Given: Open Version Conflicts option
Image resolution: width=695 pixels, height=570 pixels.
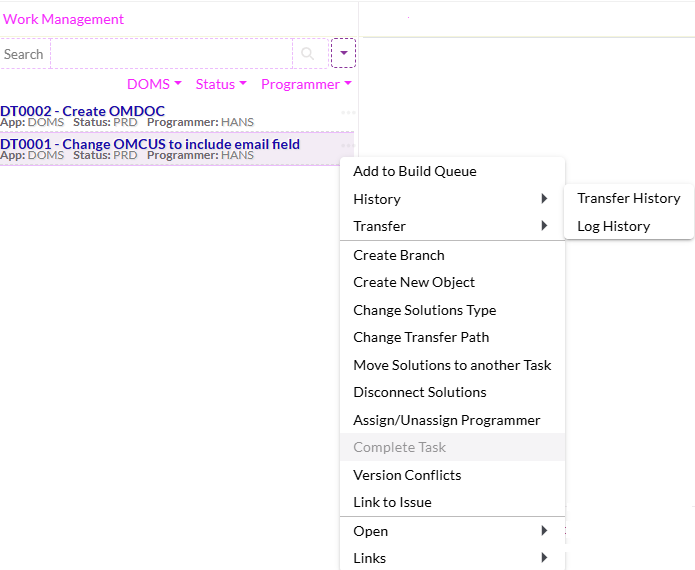Looking at the screenshot, I should click(x=407, y=475).
